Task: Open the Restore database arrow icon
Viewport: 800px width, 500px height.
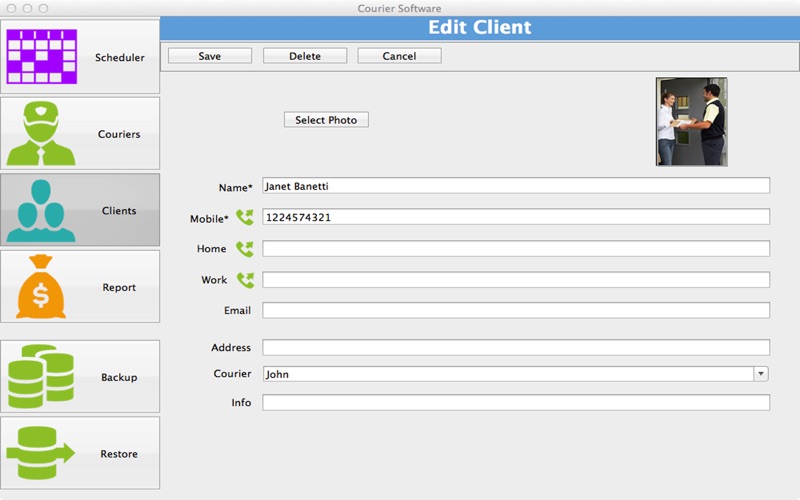Action: coord(41,453)
